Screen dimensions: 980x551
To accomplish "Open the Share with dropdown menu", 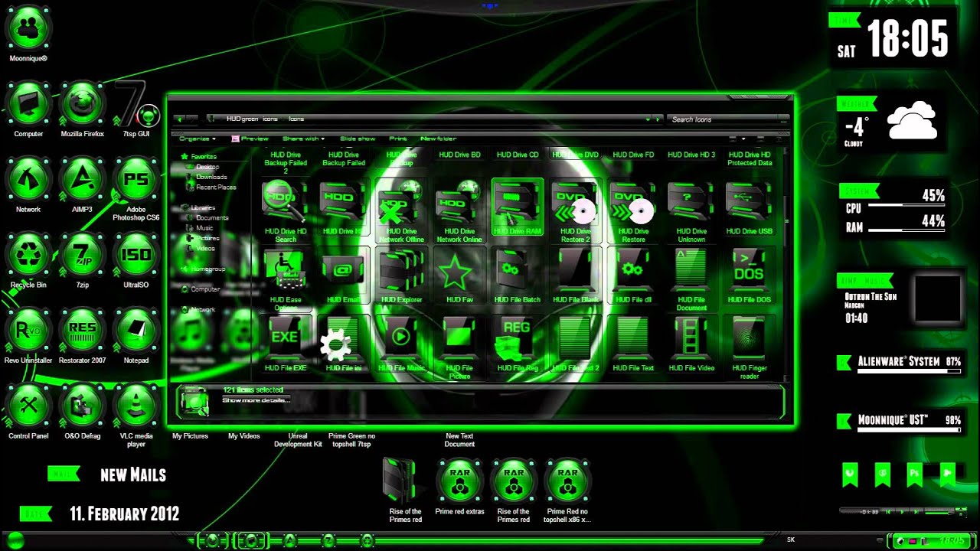I will [303, 139].
